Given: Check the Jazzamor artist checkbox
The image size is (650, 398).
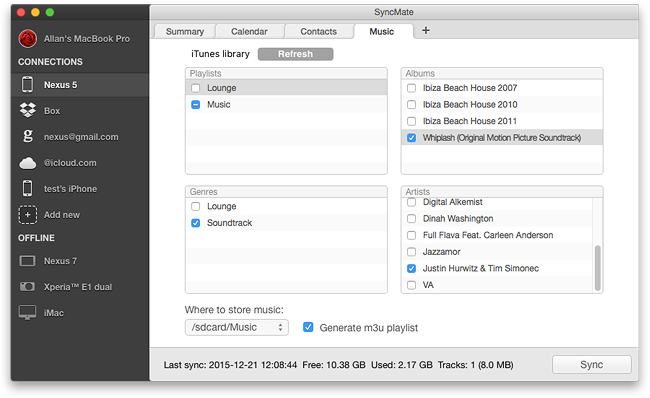Looking at the screenshot, I should pos(411,252).
